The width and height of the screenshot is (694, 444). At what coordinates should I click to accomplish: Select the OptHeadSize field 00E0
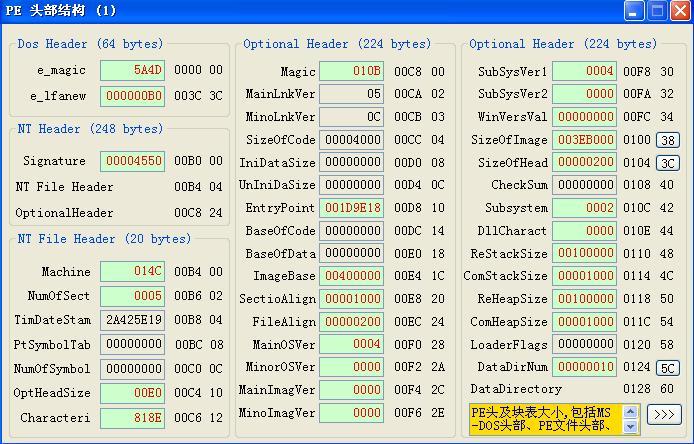tap(132, 393)
